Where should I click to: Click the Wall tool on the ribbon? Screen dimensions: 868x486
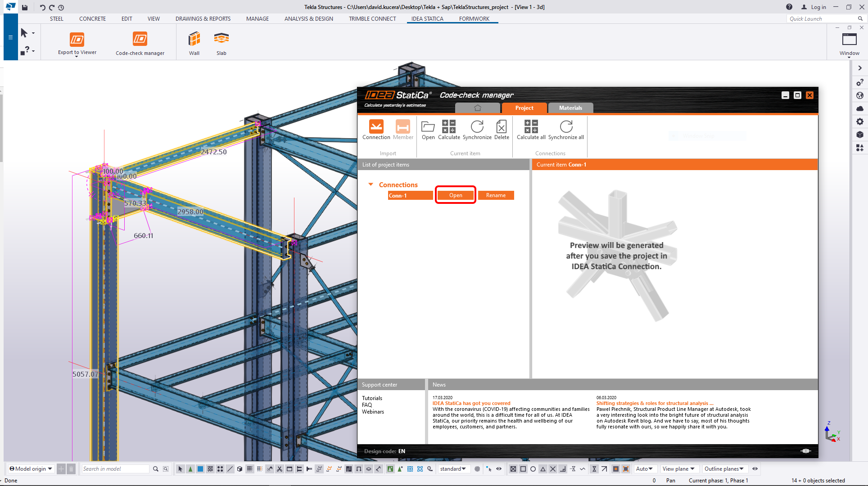[194, 43]
